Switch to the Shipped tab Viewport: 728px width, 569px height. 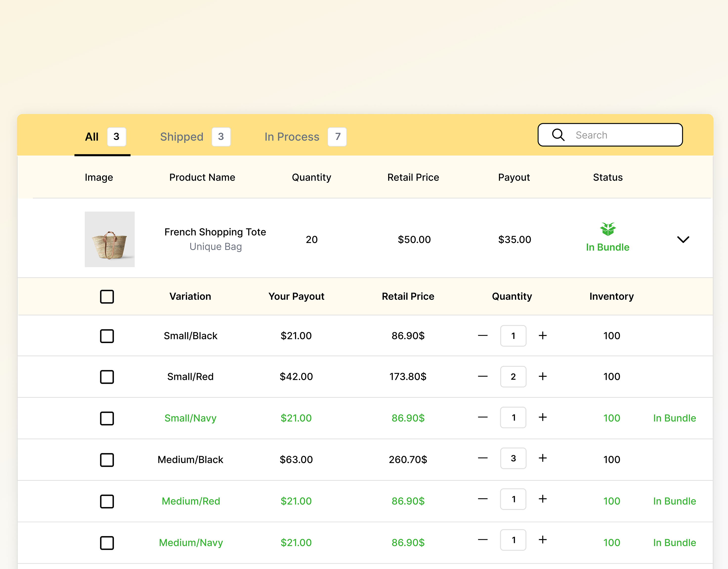[x=182, y=137]
